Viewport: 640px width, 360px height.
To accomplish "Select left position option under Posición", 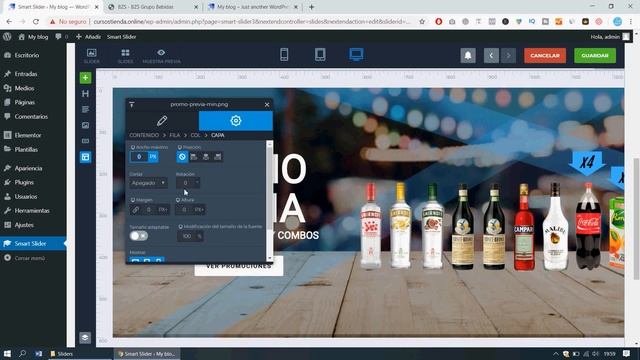I will coord(194,157).
